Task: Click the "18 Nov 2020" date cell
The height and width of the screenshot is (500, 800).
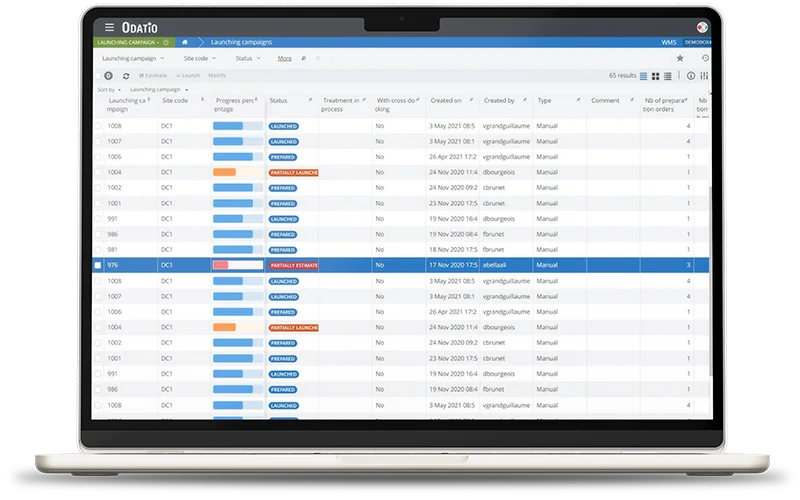Action: click(453, 250)
